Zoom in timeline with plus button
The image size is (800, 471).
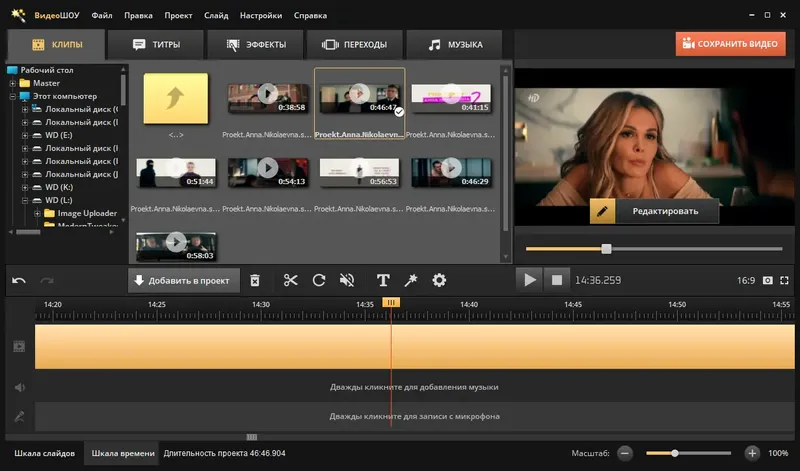[x=752, y=453]
